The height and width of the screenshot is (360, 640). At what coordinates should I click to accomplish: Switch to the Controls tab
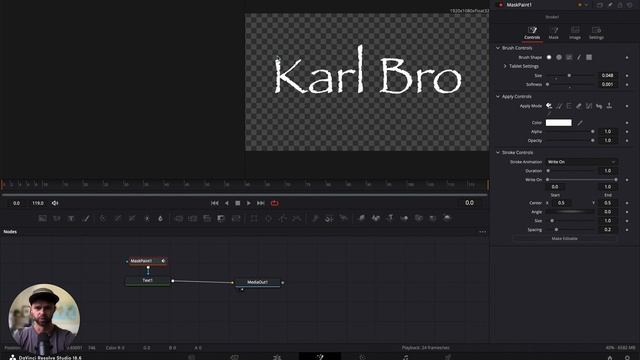pos(532,33)
